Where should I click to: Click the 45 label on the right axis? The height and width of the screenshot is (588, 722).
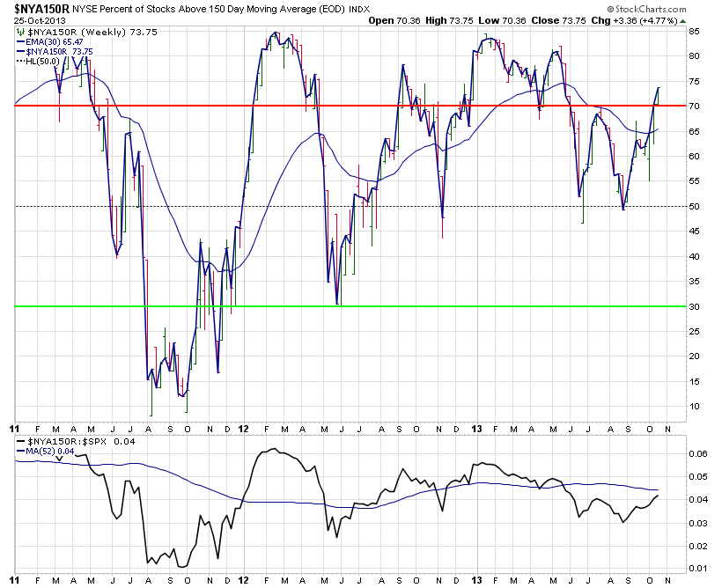tap(695, 232)
